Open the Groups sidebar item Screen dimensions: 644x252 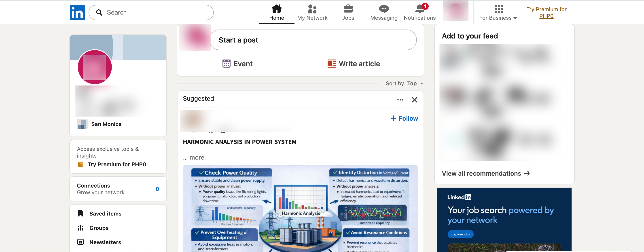(99, 228)
